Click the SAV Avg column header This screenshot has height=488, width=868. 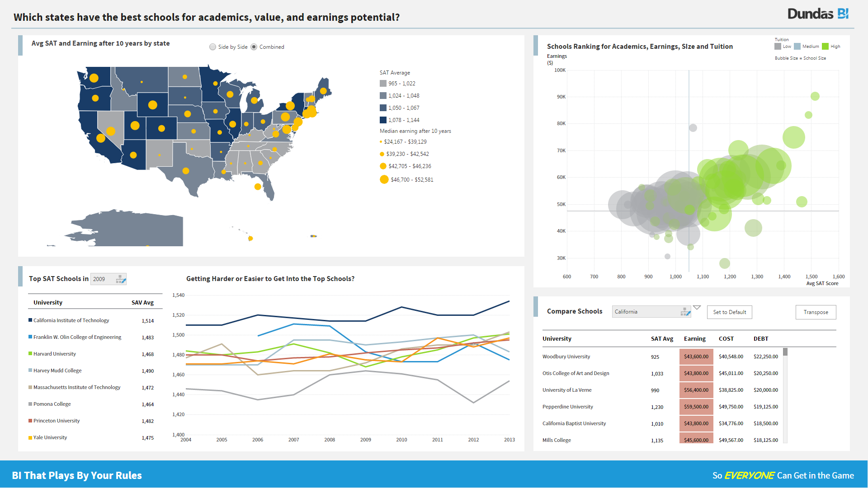coord(142,303)
